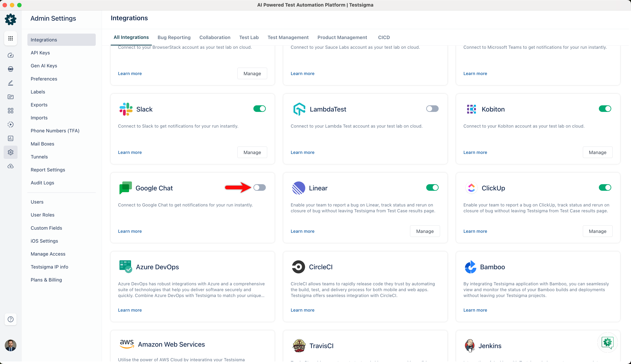Image resolution: width=631 pixels, height=364 pixels.
Task: Open the cloud upload sidebar icon
Action: point(11,166)
